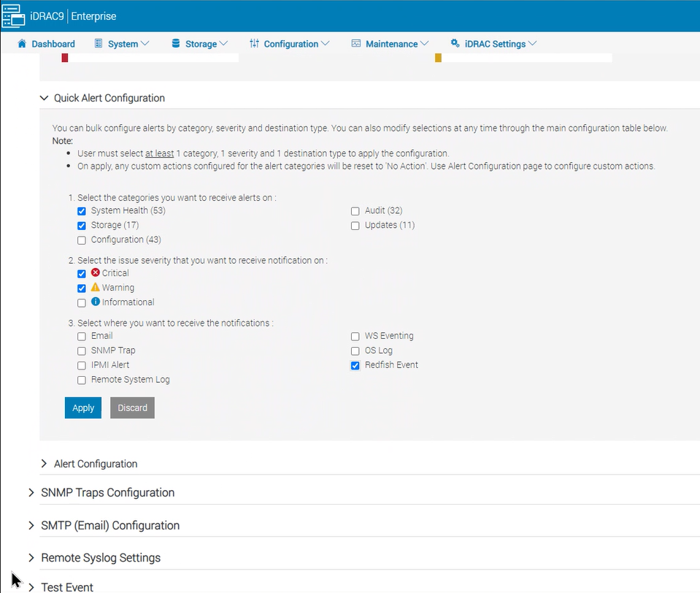Image resolution: width=700 pixels, height=593 pixels.
Task: Select the Dashboard home icon
Action: [x=21, y=44]
